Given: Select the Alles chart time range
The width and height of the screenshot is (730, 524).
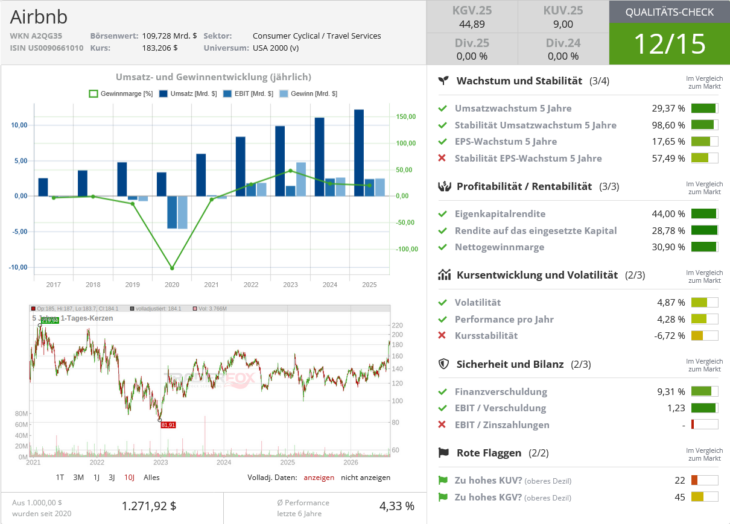Looking at the screenshot, I should pos(151,477).
